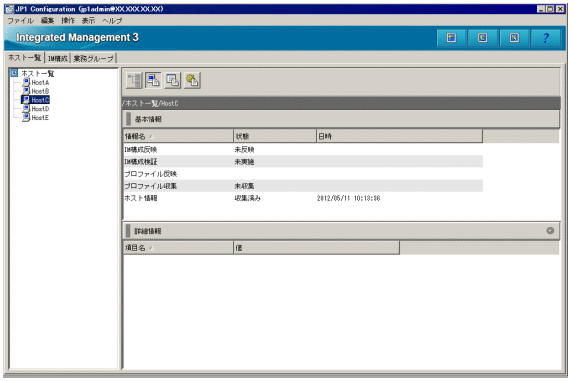Open the 表示 menu

88,21
